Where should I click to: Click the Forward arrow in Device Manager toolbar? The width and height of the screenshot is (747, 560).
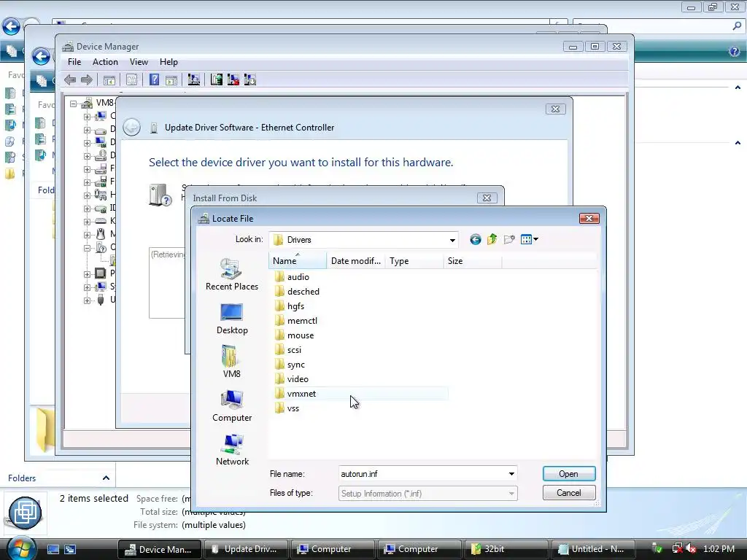pos(86,80)
